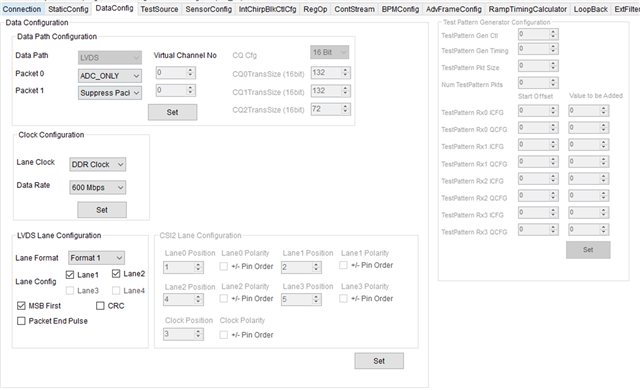Uncheck the MSB First option
The image size is (640, 390).
21,306
